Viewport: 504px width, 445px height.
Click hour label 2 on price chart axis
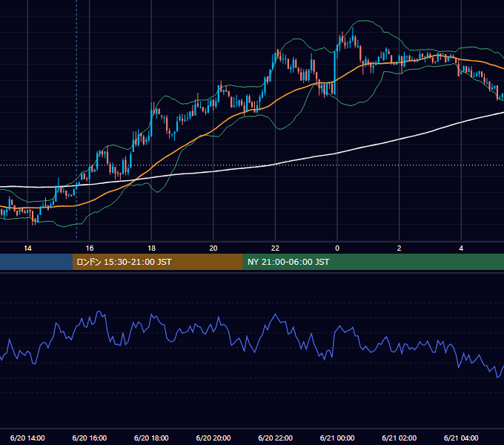point(399,248)
